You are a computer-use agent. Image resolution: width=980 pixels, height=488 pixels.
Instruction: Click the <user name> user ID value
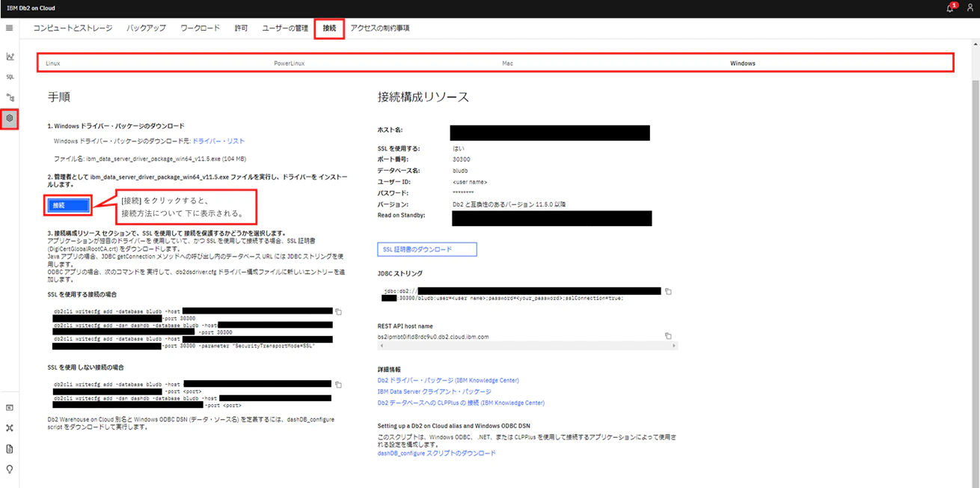pyautogui.click(x=470, y=182)
